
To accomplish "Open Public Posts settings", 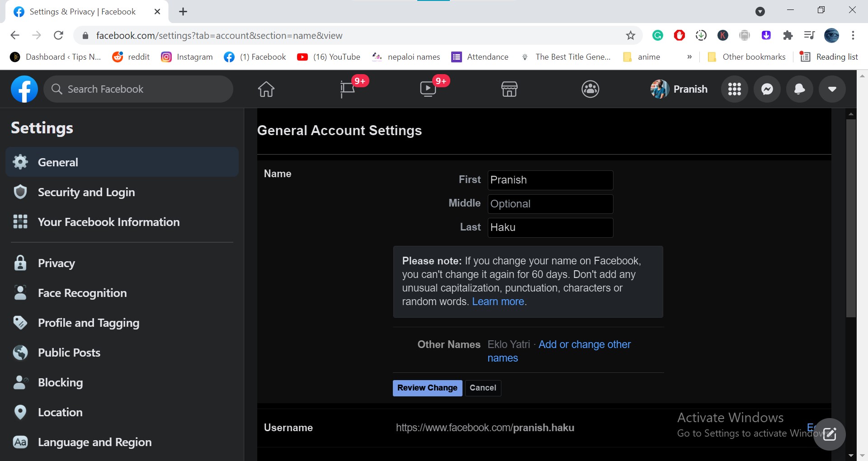I will pos(122,353).
